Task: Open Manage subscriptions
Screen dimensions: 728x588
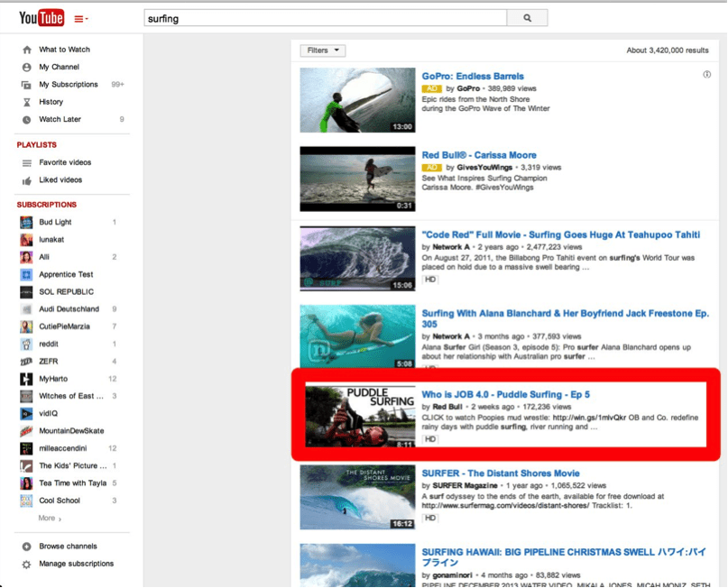Action: (76, 564)
